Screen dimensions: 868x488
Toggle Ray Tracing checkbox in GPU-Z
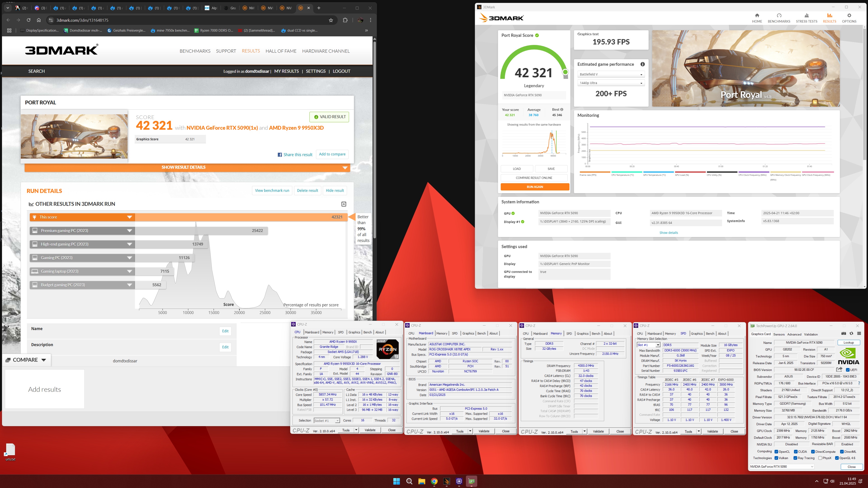tap(795, 458)
